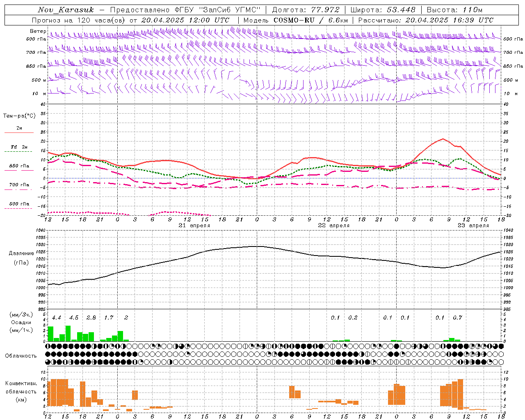Click the dashed green line sample under 'Td 2м'
The width and height of the screenshot is (525, 420).
[x=18, y=152]
